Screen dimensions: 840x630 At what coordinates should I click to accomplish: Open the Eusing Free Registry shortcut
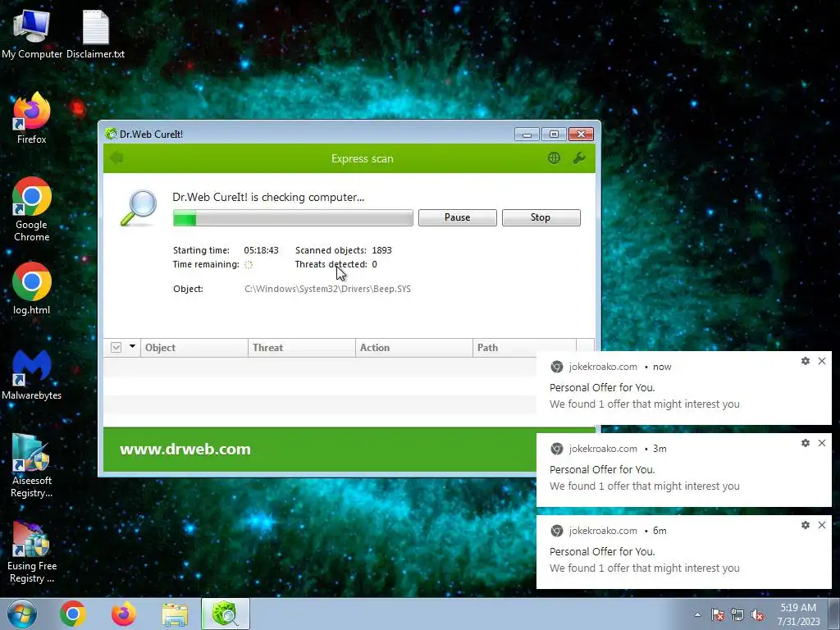[32, 550]
